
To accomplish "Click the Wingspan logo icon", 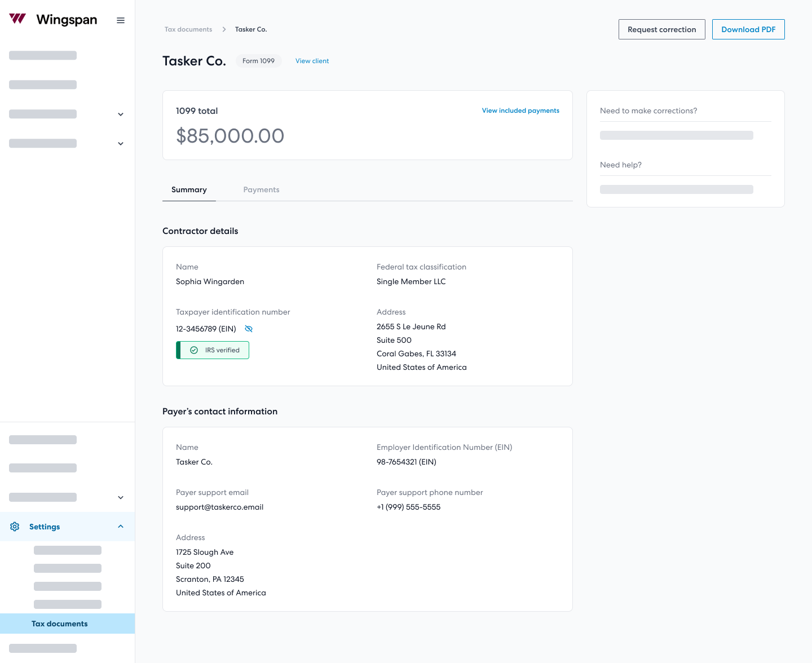I will 17,19.
